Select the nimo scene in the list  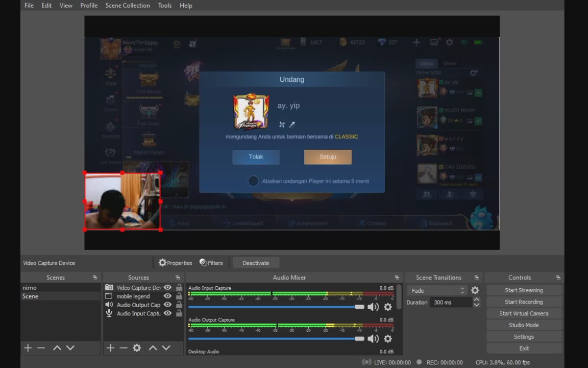pyautogui.click(x=30, y=288)
